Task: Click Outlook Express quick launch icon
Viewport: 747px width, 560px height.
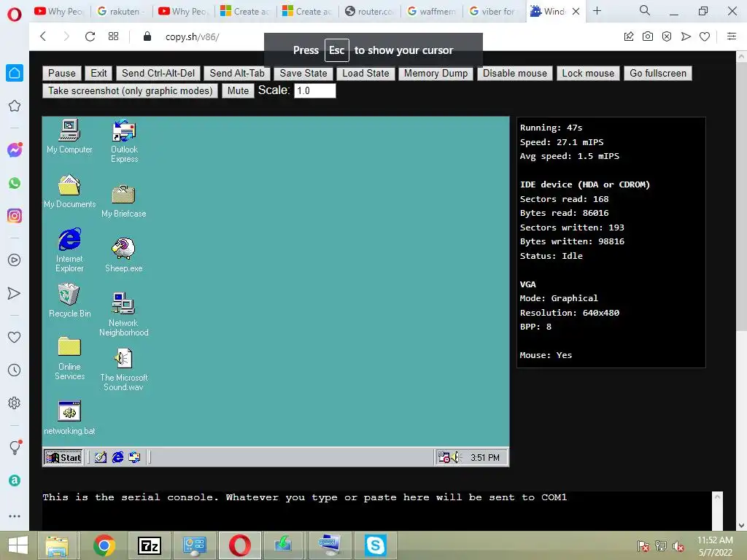Action: (x=135, y=458)
